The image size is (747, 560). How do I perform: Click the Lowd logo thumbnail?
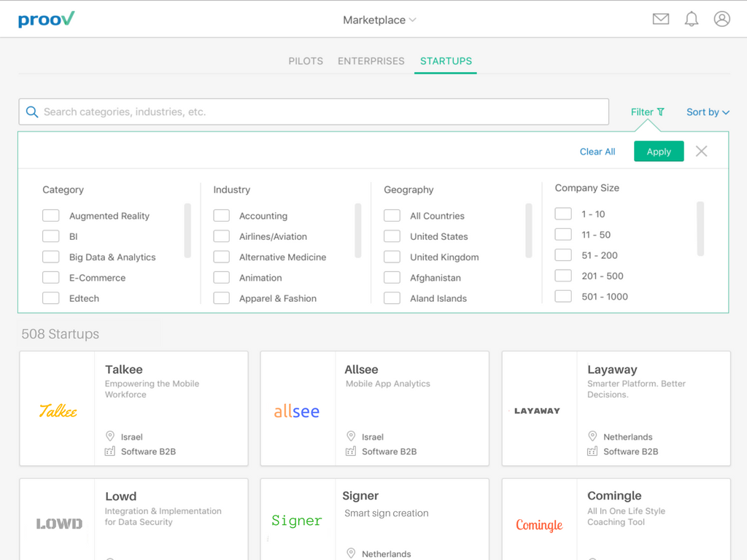point(59,524)
